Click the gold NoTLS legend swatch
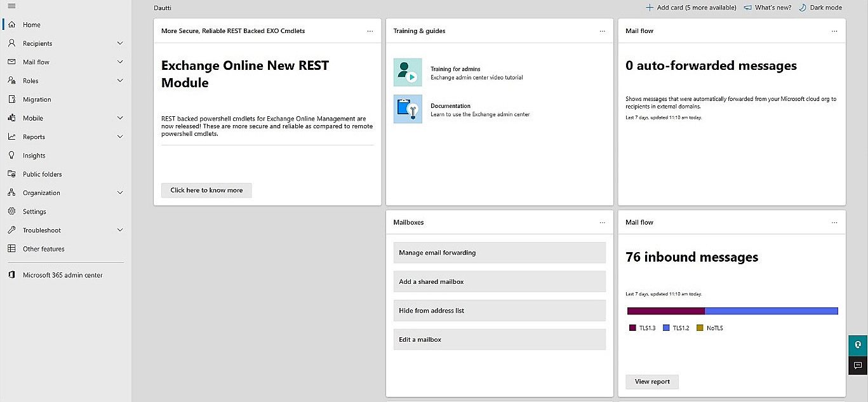 pyautogui.click(x=700, y=328)
